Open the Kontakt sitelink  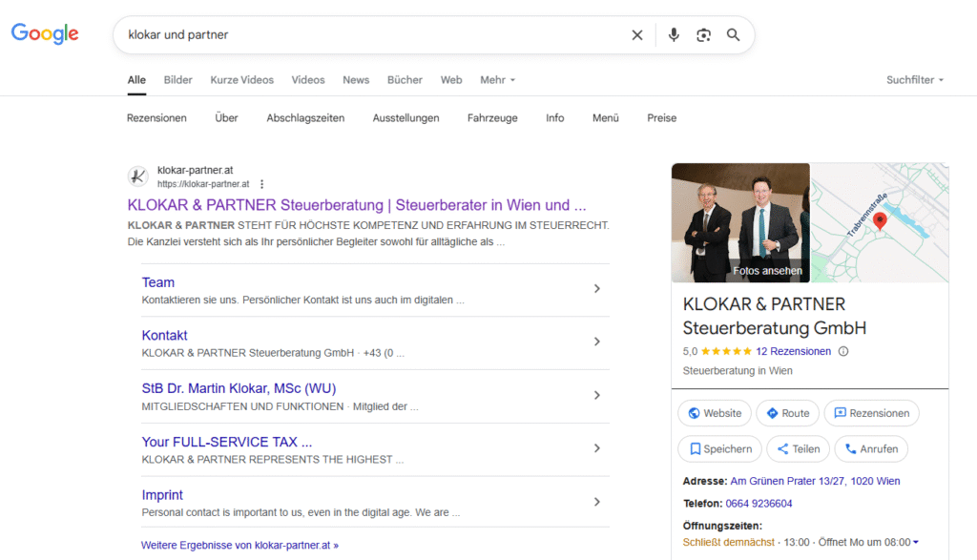(164, 335)
